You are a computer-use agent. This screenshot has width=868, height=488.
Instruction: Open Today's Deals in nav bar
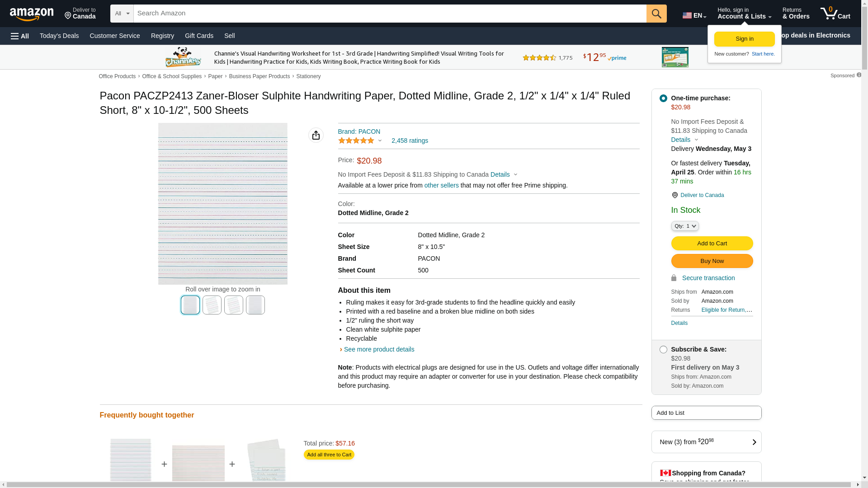point(59,36)
